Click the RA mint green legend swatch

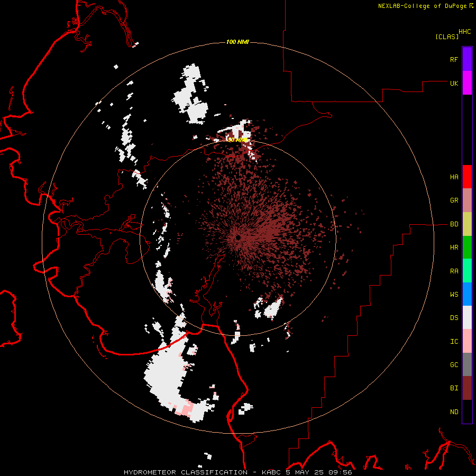coord(467,271)
